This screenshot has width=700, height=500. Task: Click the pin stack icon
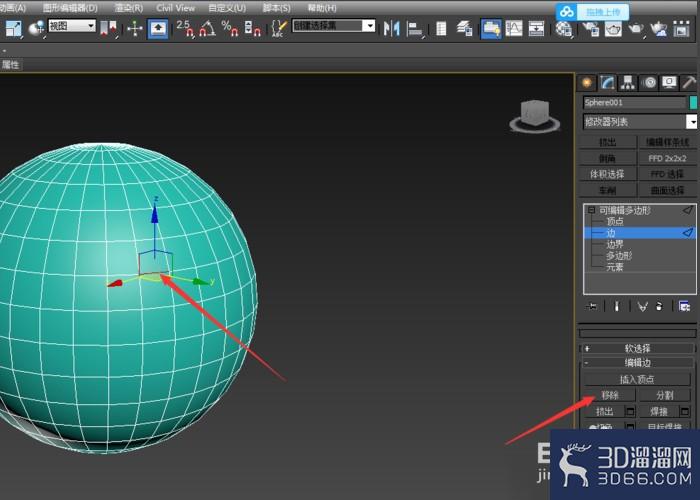coord(592,306)
